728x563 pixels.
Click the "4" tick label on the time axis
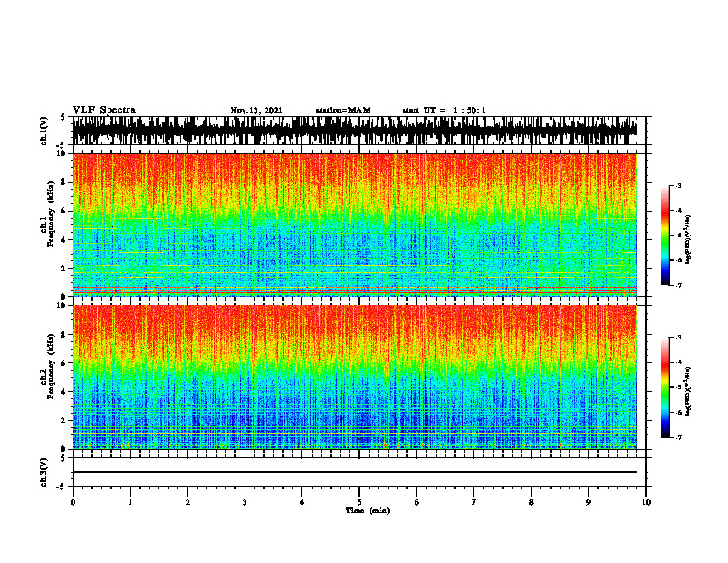point(302,502)
